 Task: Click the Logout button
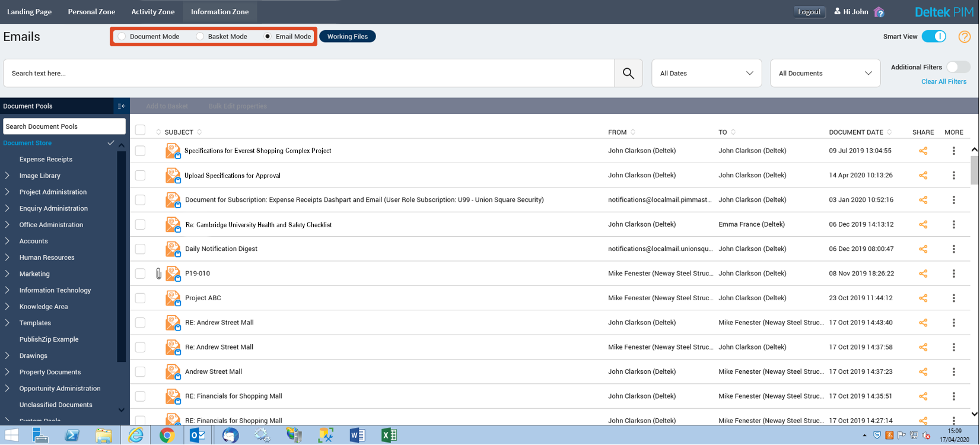pyautogui.click(x=809, y=12)
